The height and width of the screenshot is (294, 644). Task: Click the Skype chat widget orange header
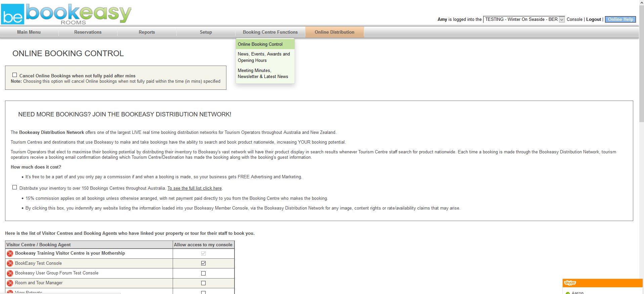point(603,283)
